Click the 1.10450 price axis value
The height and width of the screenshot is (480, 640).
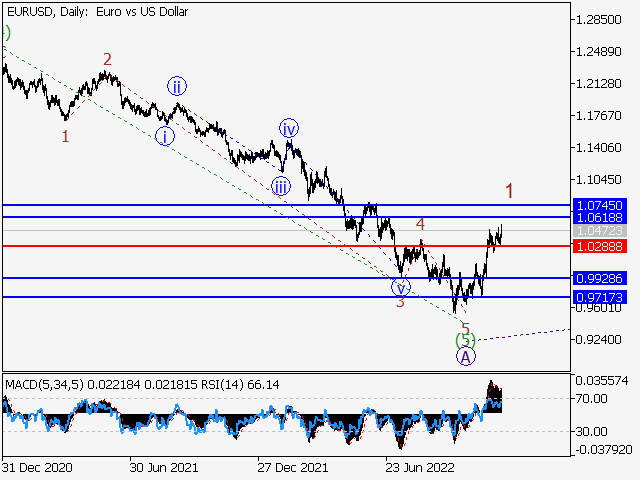(598, 180)
